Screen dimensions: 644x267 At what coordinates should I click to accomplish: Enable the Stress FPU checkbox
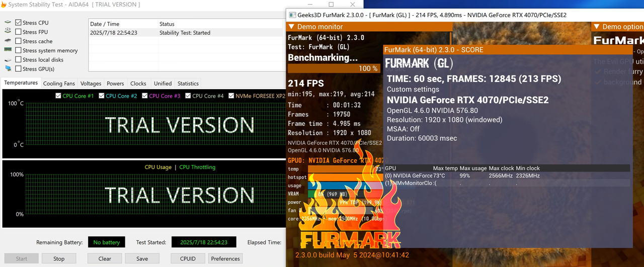(x=19, y=32)
